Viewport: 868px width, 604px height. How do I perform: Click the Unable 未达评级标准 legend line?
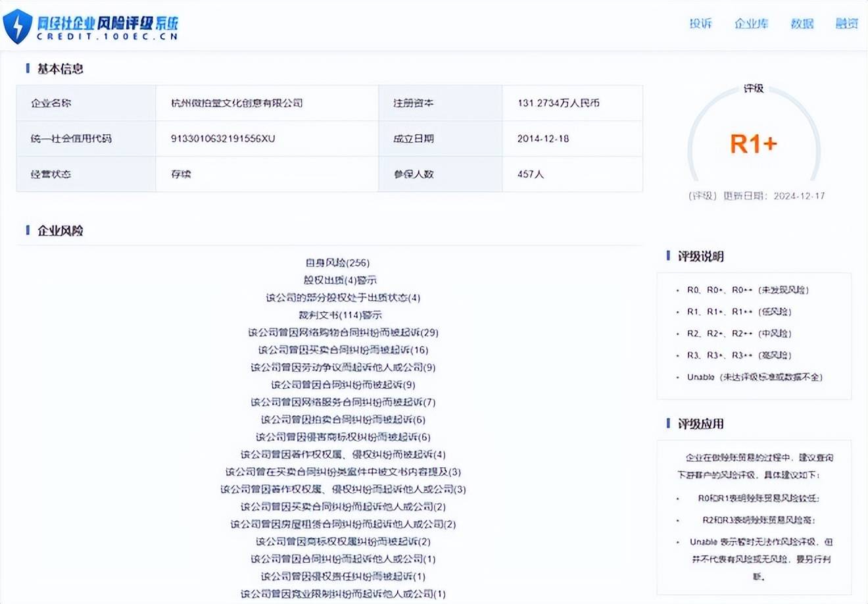[755, 377]
